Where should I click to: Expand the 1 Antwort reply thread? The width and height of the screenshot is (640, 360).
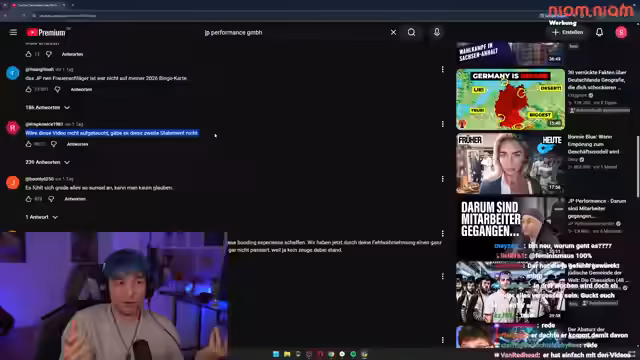coord(42,217)
